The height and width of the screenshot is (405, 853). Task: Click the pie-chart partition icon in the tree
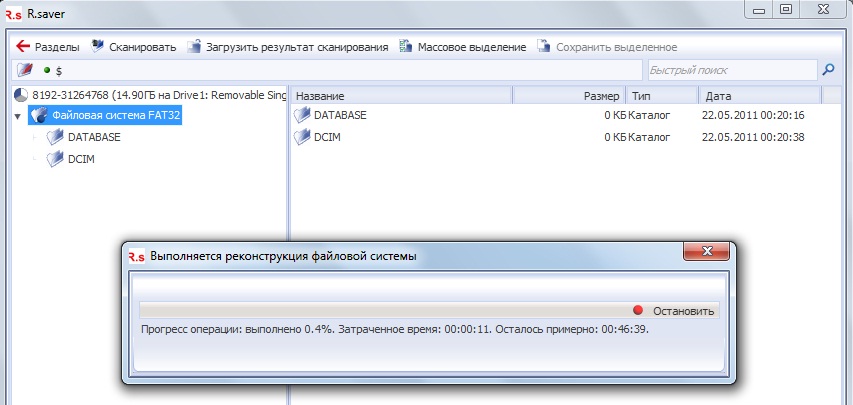click(21, 95)
